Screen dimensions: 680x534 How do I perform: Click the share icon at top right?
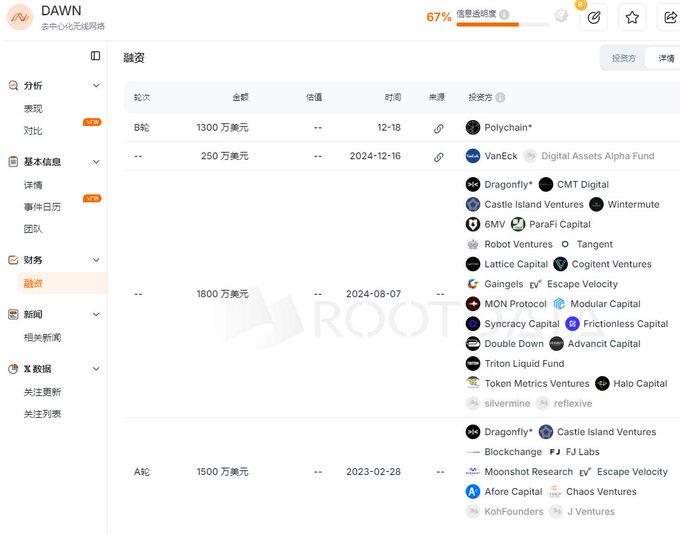pos(668,17)
